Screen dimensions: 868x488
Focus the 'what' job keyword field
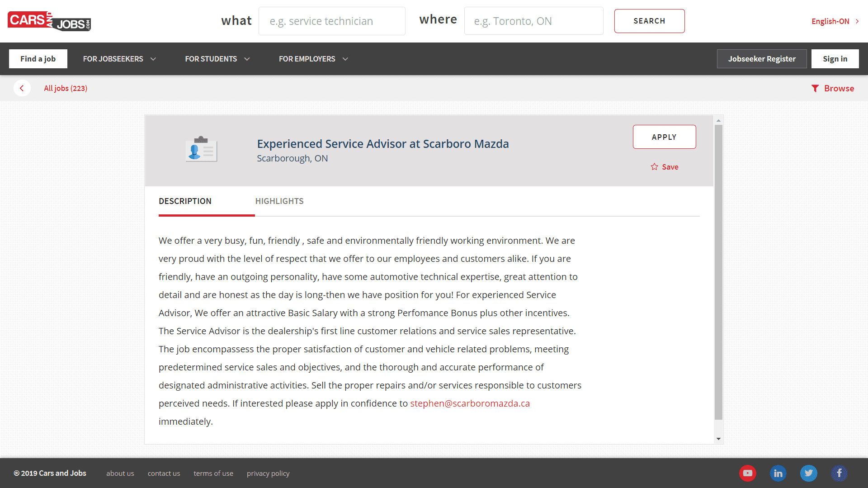pos(332,21)
